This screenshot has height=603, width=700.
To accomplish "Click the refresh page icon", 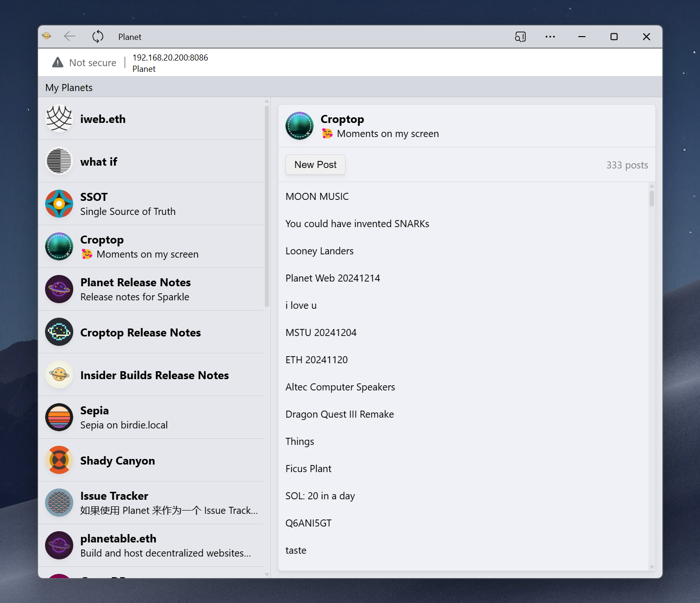I will (98, 37).
